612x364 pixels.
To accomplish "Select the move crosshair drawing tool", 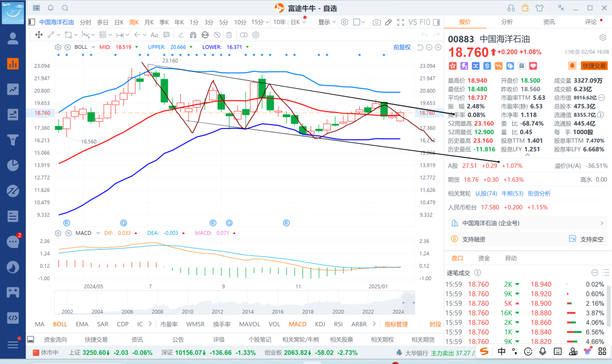I will click(39, 35).
